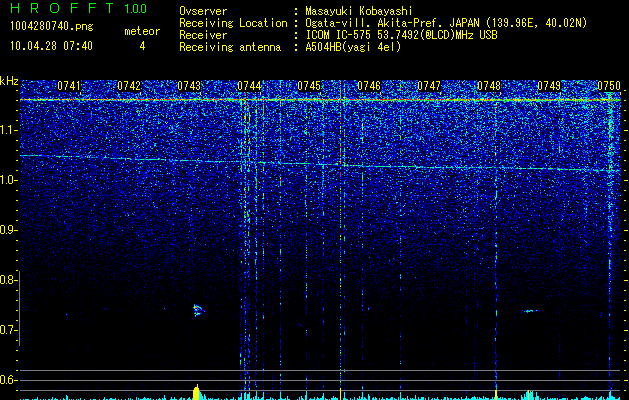Click the Ovserver label

coord(203,11)
